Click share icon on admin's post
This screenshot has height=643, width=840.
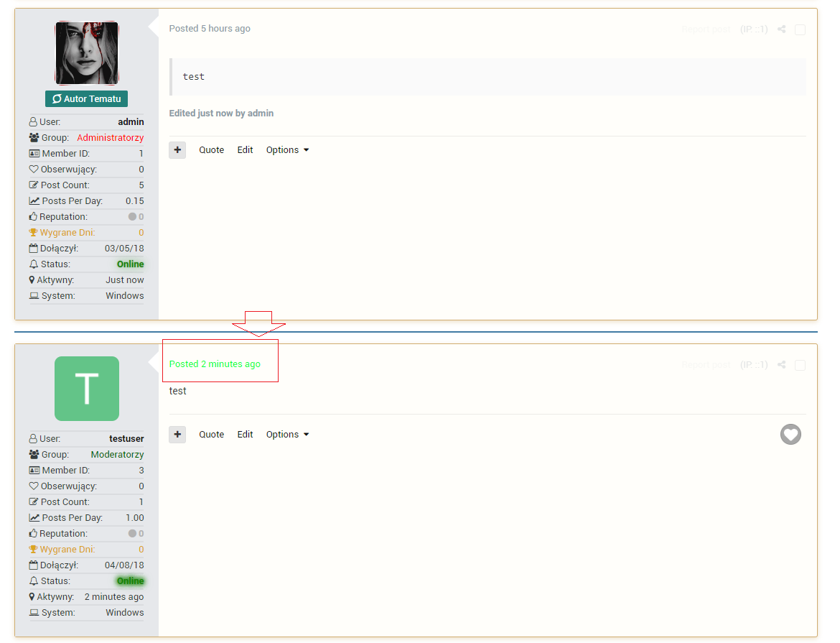click(x=782, y=29)
